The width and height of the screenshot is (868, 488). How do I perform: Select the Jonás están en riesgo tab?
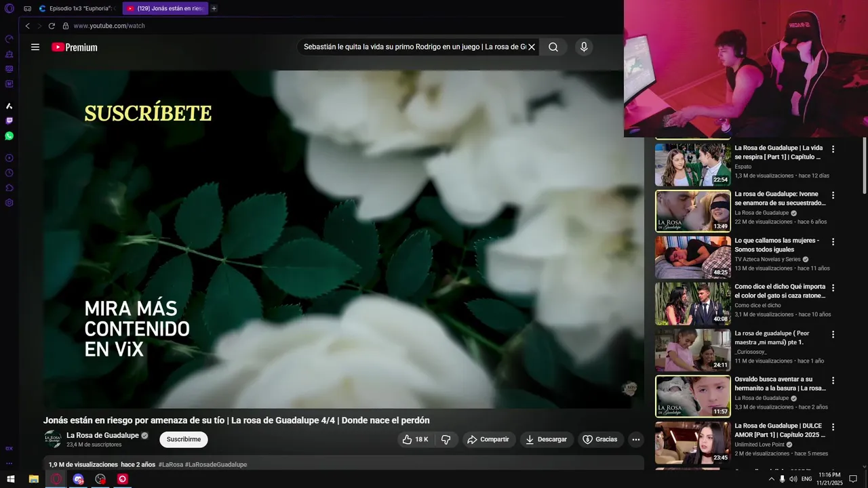[165, 8]
